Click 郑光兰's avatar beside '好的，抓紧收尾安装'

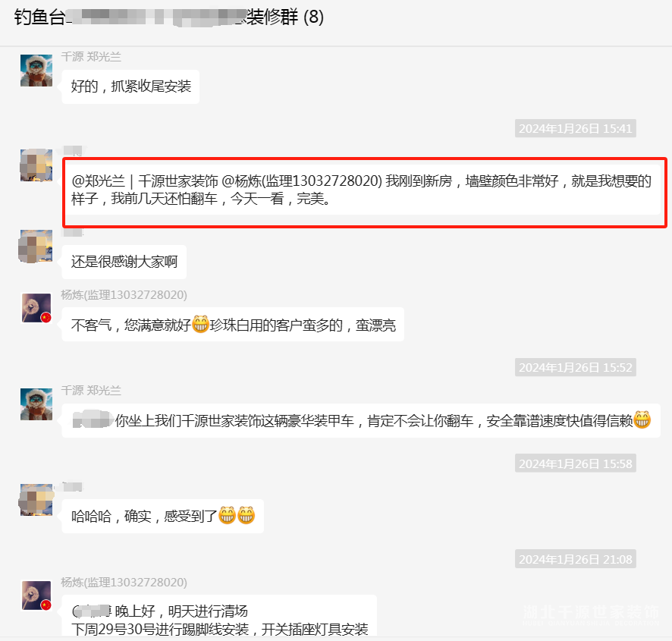pyautogui.click(x=36, y=71)
